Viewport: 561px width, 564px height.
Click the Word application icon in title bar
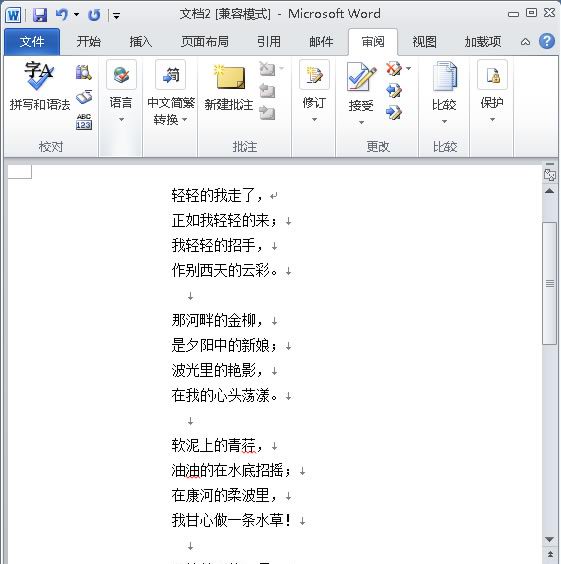click(x=13, y=15)
